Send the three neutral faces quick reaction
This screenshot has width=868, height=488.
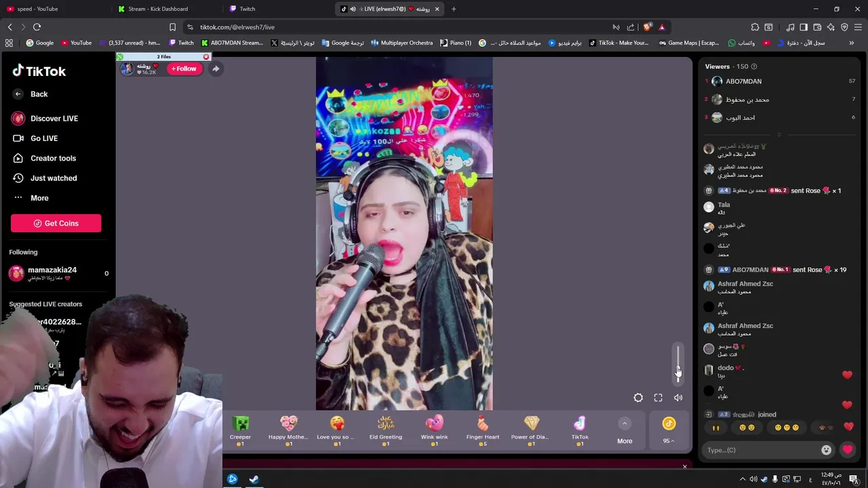tap(787, 428)
